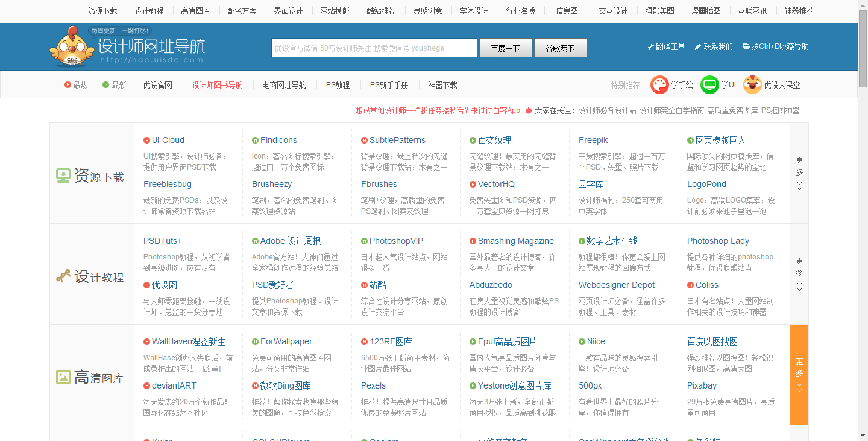Click the person icon beside 联系我们
The height and width of the screenshot is (441, 868).
pyautogui.click(x=698, y=46)
